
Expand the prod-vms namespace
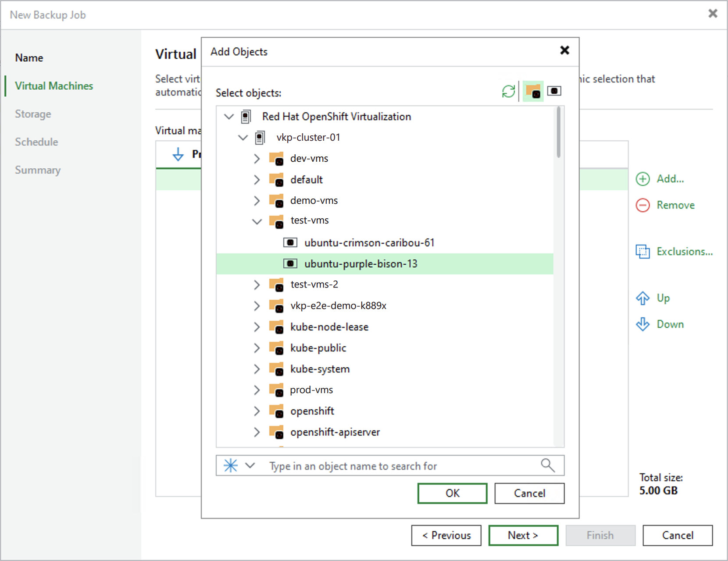pyautogui.click(x=257, y=390)
